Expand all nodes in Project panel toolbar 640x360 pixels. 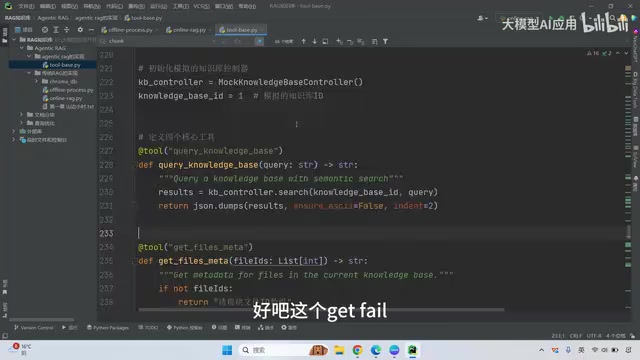(x=56, y=30)
